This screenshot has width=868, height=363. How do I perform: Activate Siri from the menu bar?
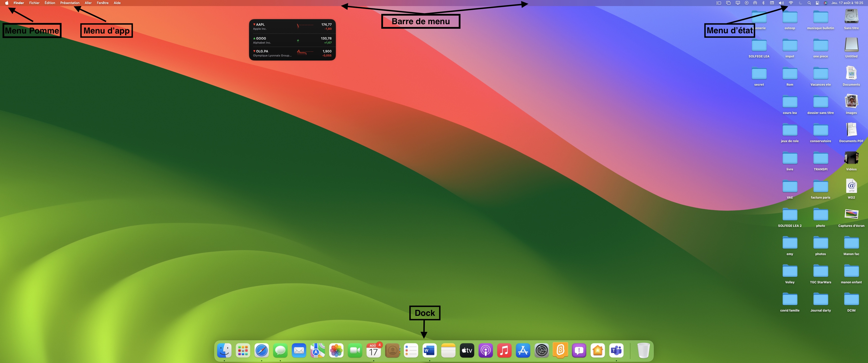(x=826, y=3)
